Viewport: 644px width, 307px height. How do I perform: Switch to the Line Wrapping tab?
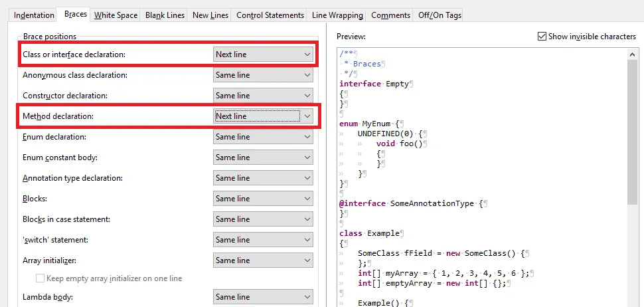(337, 15)
